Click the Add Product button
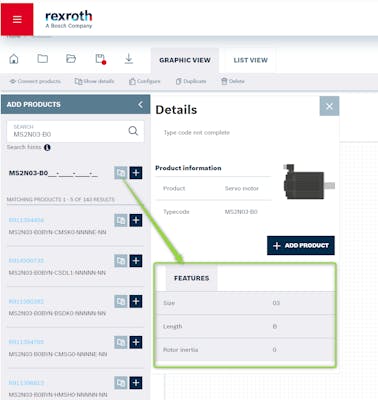Viewport: 378px width, 400px height. point(301,246)
